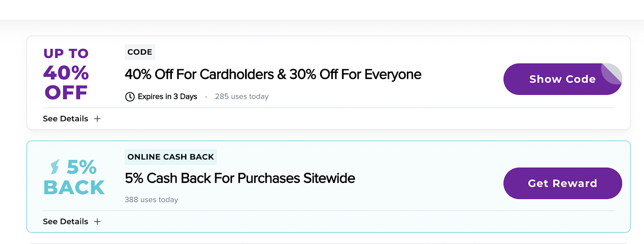Image resolution: width=644 pixels, height=244 pixels.
Task: Click the lightning bolt icon next to 5%
Action: [x=55, y=166]
